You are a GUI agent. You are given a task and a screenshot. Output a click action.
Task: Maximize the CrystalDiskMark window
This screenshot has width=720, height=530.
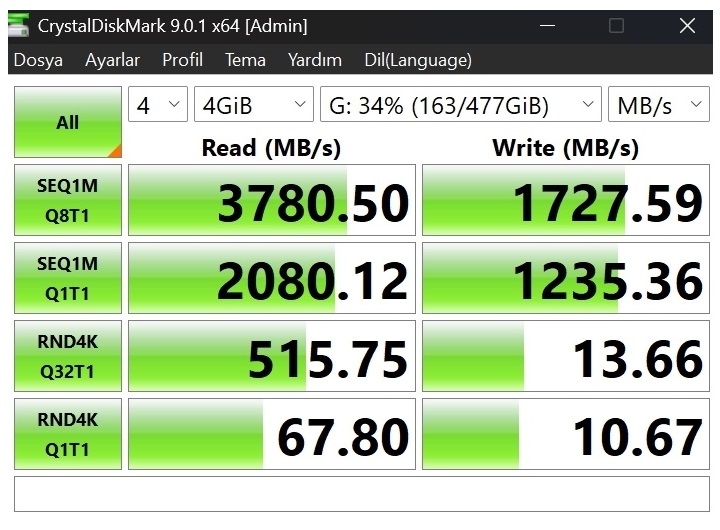point(616,25)
